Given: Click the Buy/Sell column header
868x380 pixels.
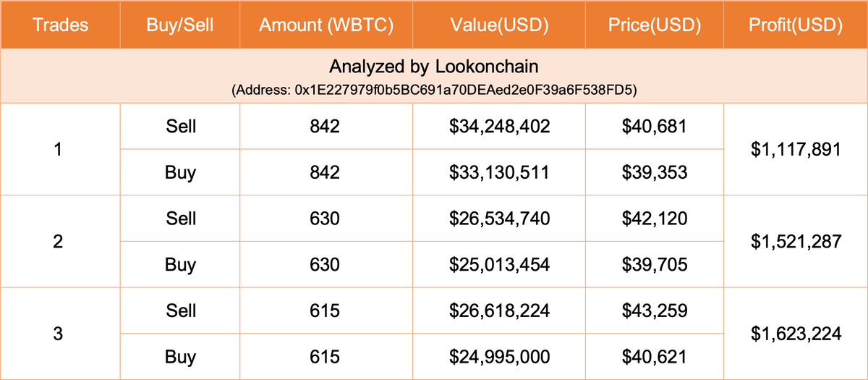Looking at the screenshot, I should (180, 25).
